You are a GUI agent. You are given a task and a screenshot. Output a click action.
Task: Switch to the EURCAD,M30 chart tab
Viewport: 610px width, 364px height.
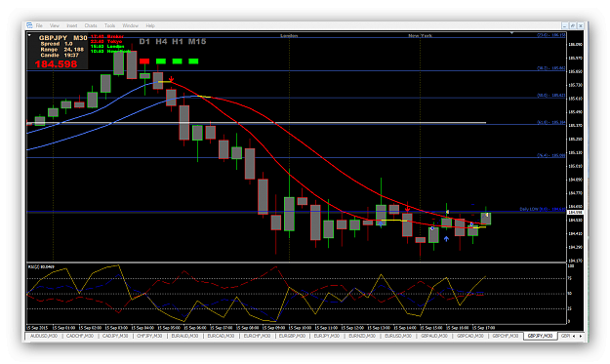(221, 336)
